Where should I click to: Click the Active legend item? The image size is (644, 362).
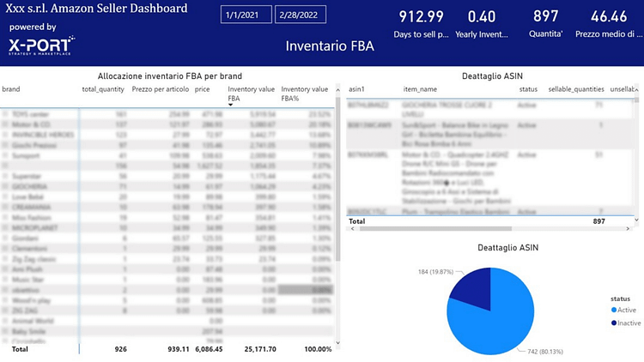(x=623, y=310)
